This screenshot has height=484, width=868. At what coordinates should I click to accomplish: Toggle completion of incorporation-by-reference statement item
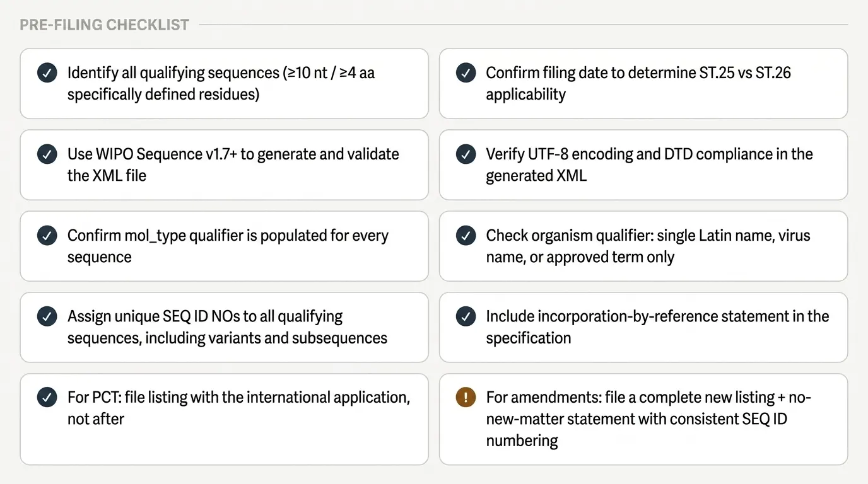[465, 316]
